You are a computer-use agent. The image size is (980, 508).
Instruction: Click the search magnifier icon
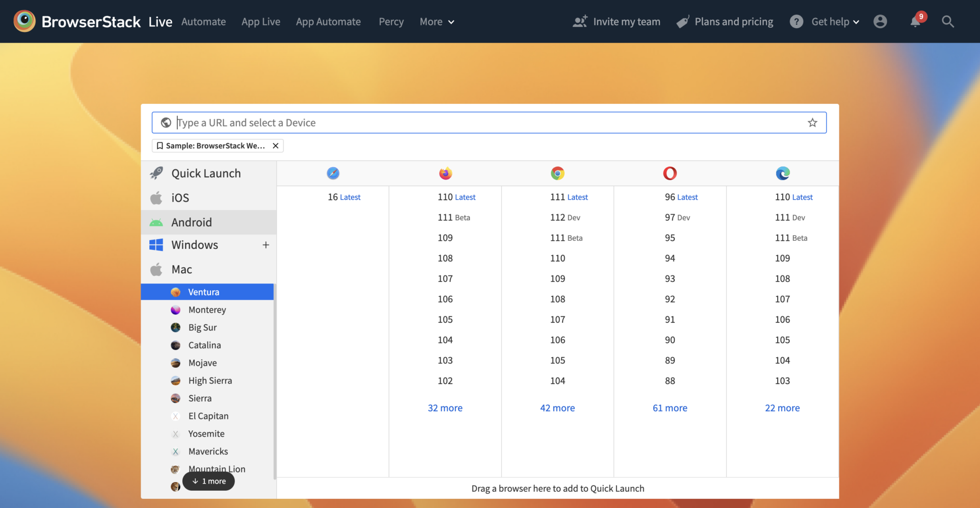point(947,22)
